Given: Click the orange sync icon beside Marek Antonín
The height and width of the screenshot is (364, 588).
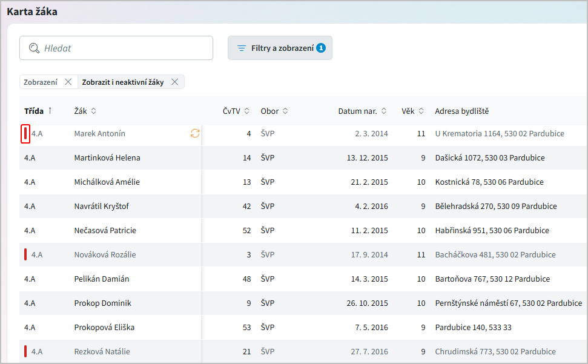Looking at the screenshot, I should point(195,133).
